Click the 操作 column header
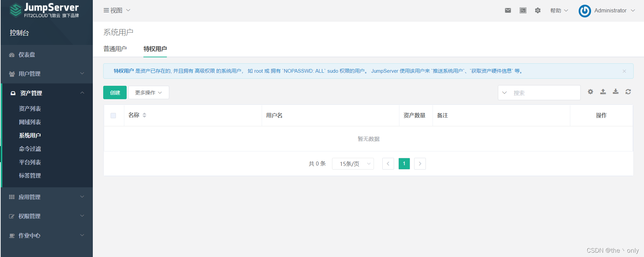Viewport: 644px width, 257px height. coord(601,115)
